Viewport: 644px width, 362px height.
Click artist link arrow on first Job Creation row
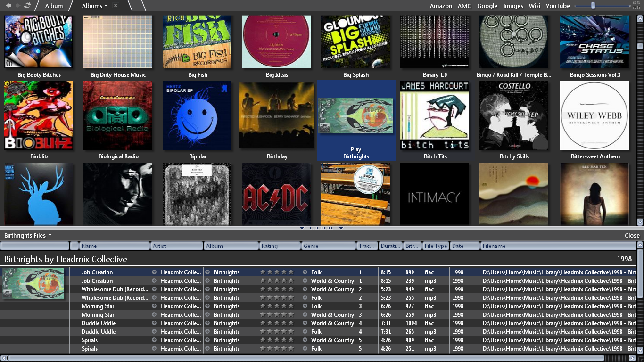pos(154,272)
